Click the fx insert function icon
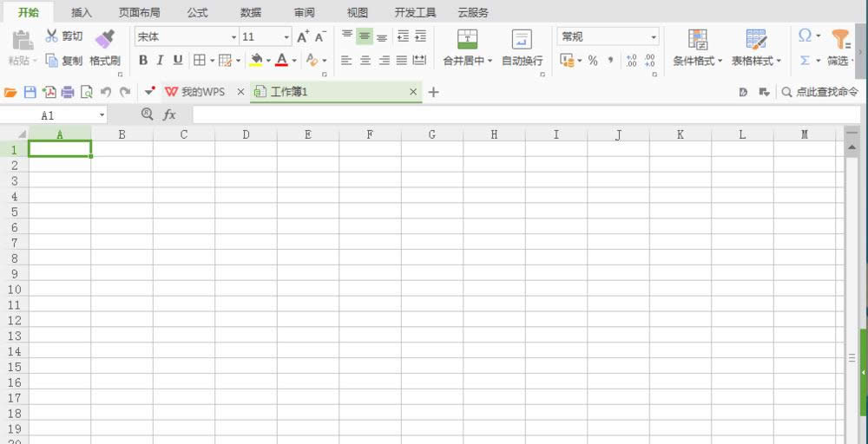 coord(169,114)
